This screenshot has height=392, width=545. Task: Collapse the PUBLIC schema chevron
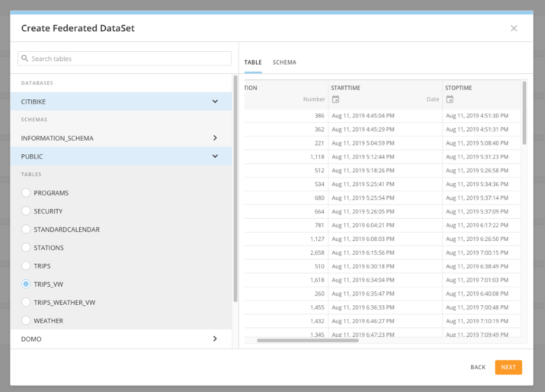[215, 156]
